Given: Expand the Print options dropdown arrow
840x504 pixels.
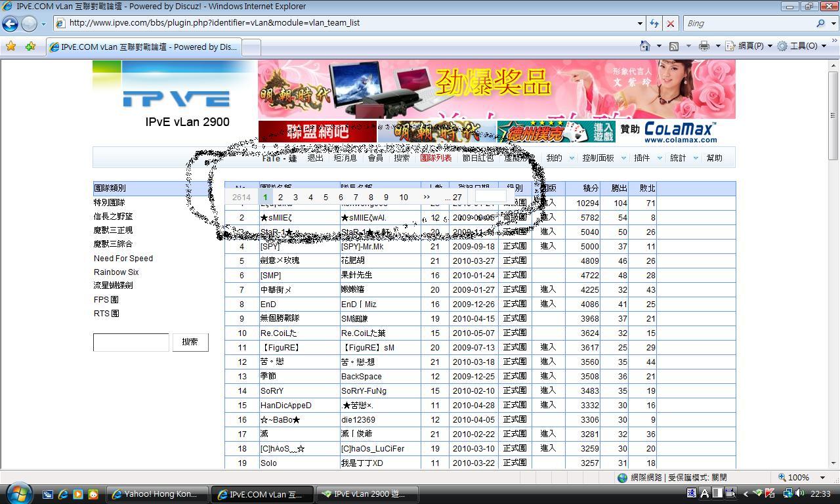Looking at the screenshot, I should (717, 46).
